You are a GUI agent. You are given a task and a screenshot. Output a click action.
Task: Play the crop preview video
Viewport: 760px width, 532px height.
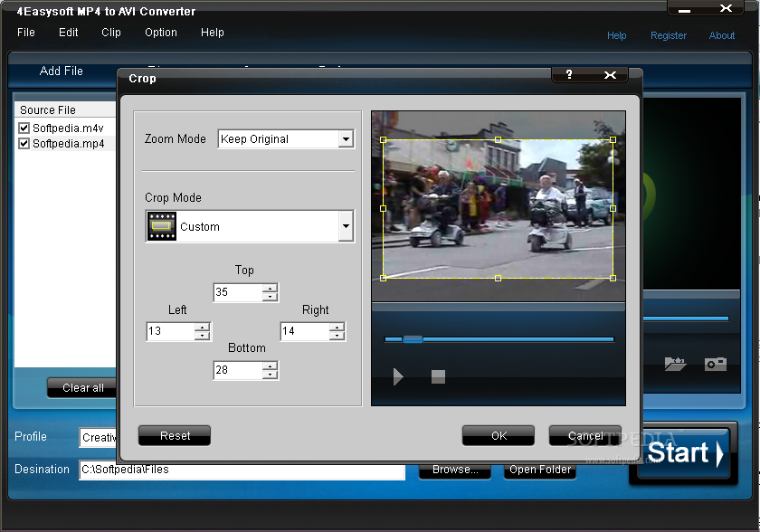[398, 376]
